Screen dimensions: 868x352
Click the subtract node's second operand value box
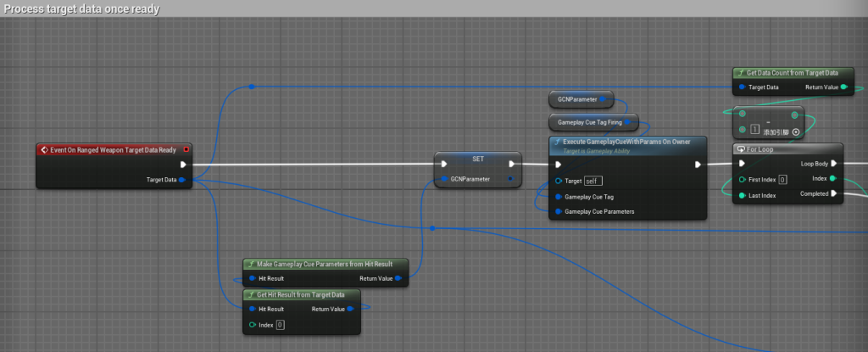pos(754,130)
